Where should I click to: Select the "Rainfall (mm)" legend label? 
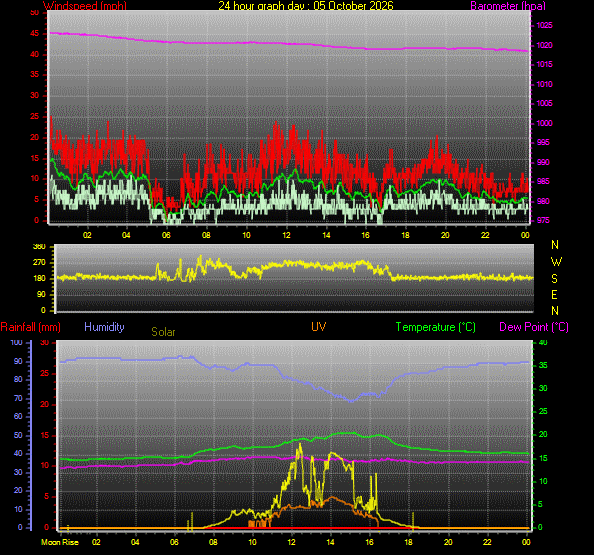(x=31, y=327)
